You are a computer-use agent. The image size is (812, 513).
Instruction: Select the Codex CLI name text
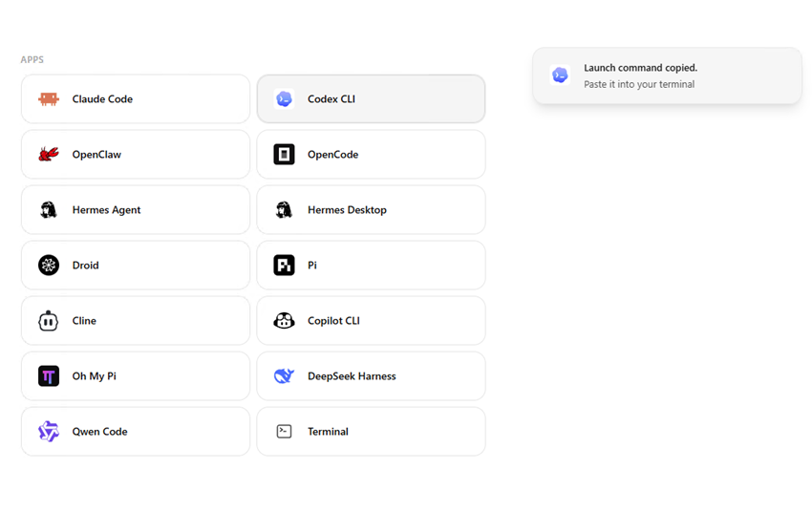[x=331, y=98]
